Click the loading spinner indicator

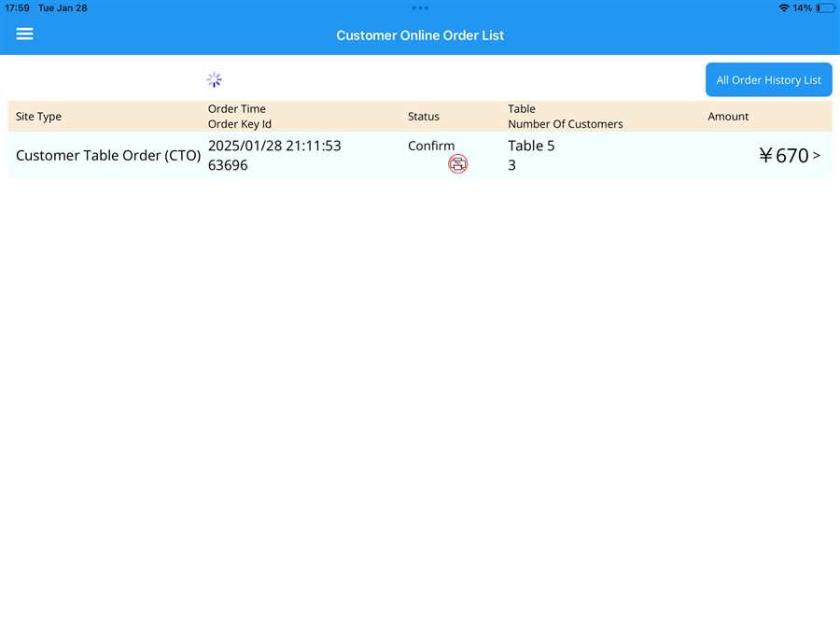214,80
